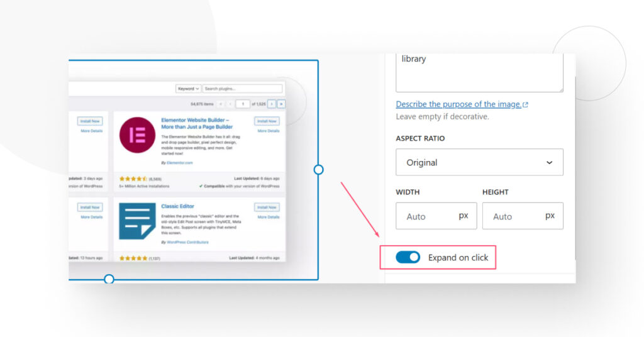Open the Elementor.com author link
The height and width of the screenshot is (337, 644).
(x=179, y=163)
